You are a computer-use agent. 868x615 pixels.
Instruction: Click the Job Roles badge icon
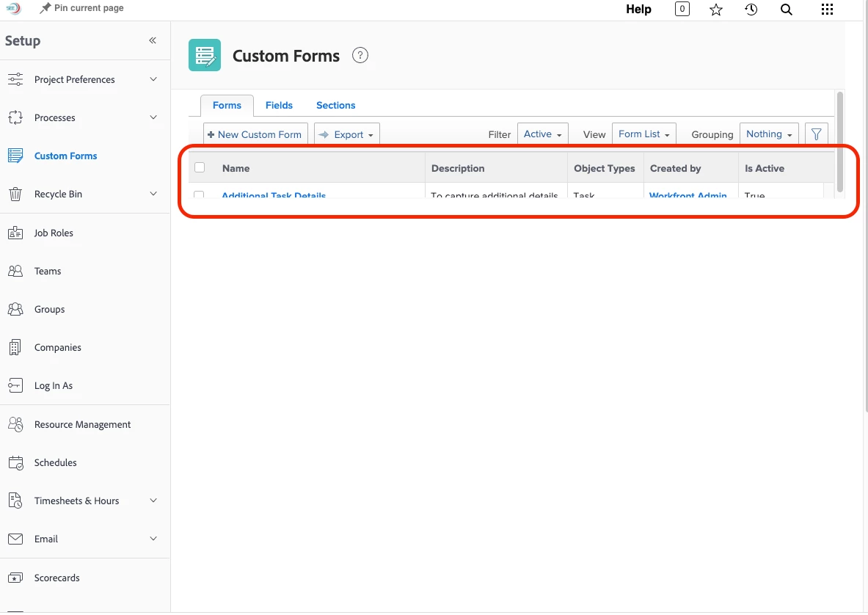click(x=15, y=233)
